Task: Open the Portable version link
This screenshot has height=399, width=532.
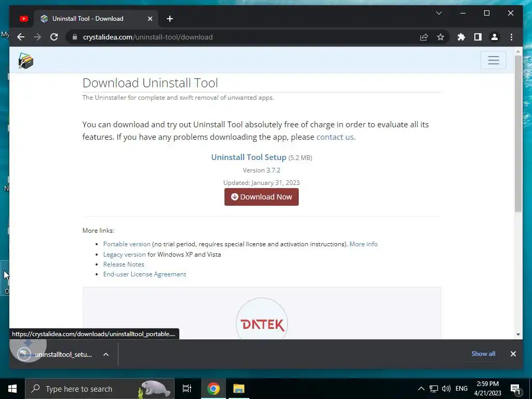Action: 127,244
